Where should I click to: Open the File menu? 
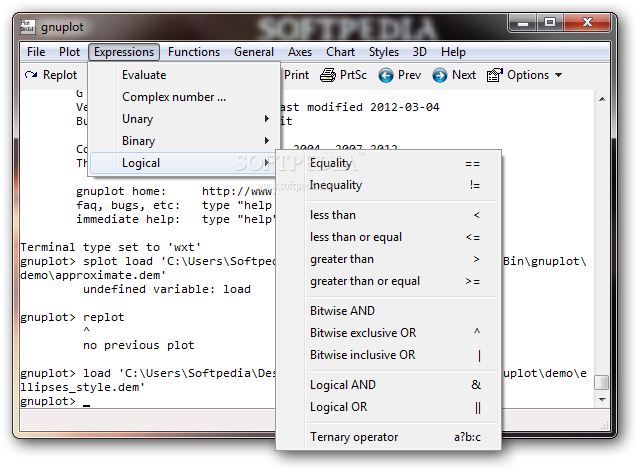click(x=36, y=52)
